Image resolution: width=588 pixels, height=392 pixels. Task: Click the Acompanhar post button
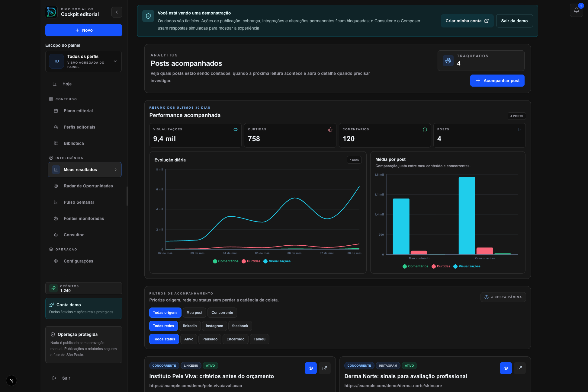[x=497, y=81]
